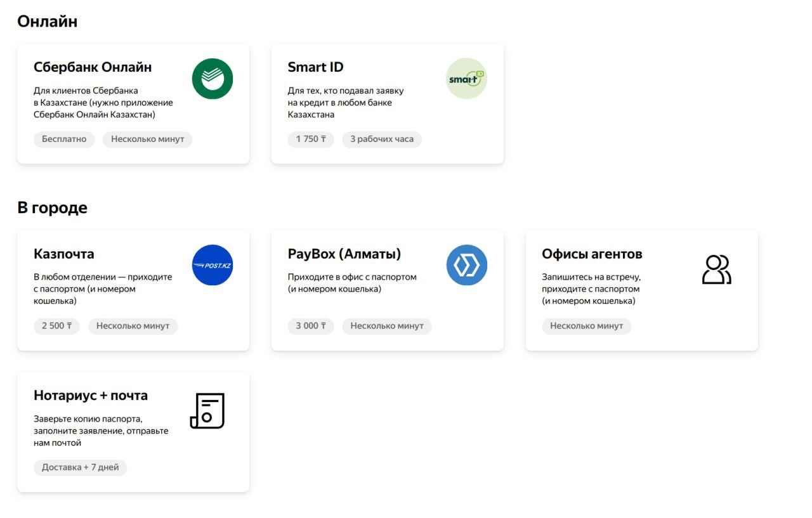Click Казпочта description В любом отделении
The image size is (812, 518).
click(103, 289)
